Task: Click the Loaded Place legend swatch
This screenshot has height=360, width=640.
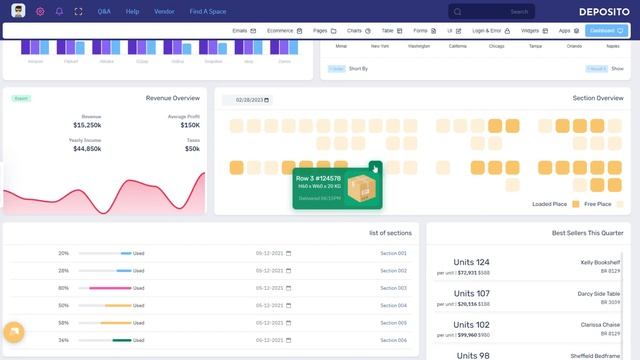Action: pos(576,204)
